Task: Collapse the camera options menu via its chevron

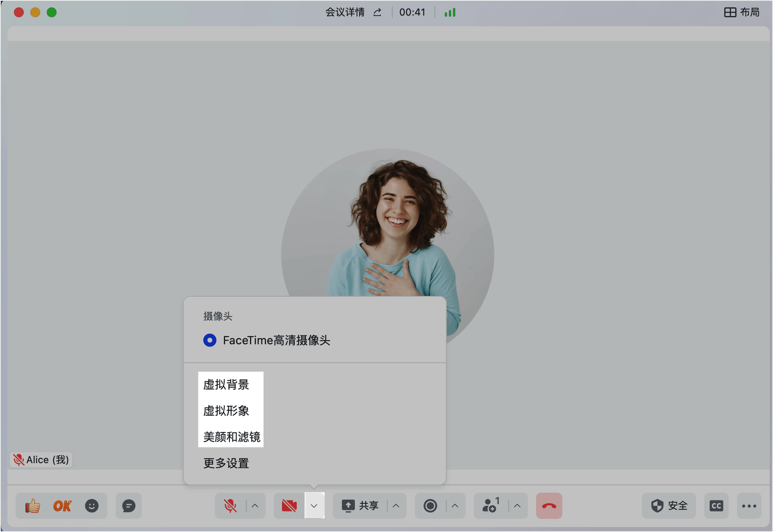Action: (314, 506)
